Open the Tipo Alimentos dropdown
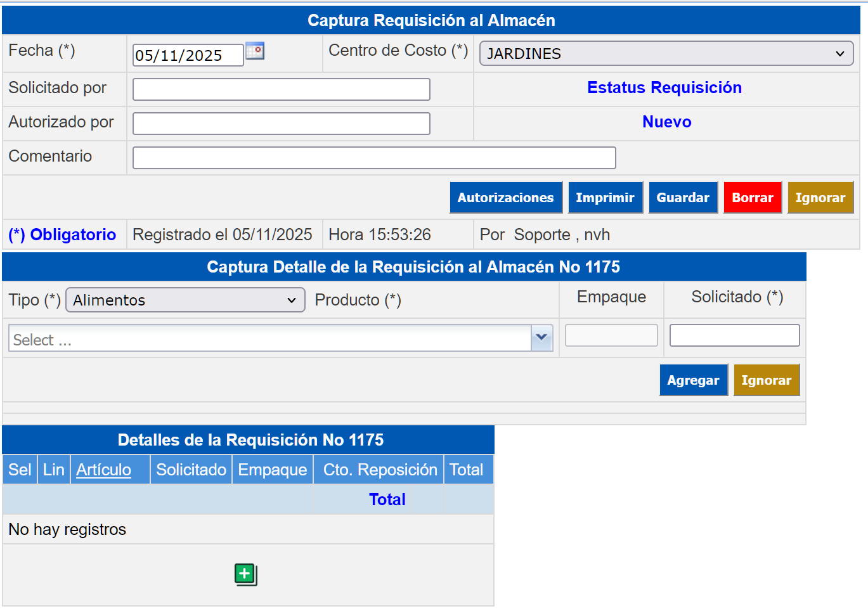The height and width of the screenshot is (611, 868). click(185, 300)
